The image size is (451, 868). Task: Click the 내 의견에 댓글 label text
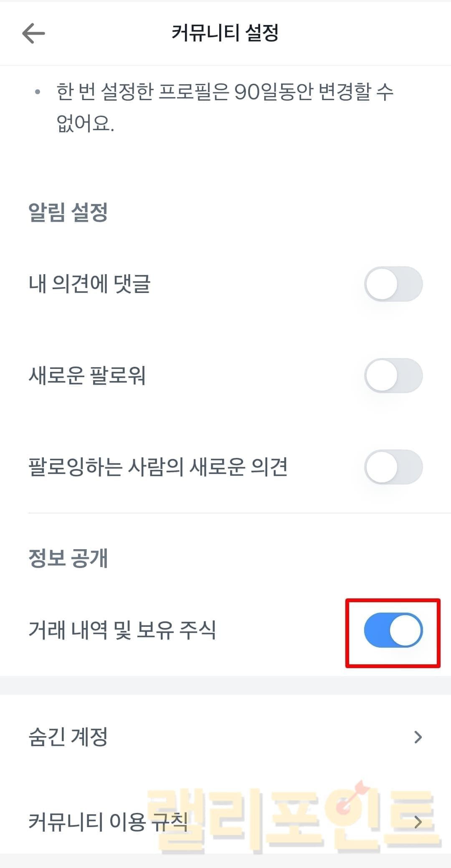(x=89, y=284)
